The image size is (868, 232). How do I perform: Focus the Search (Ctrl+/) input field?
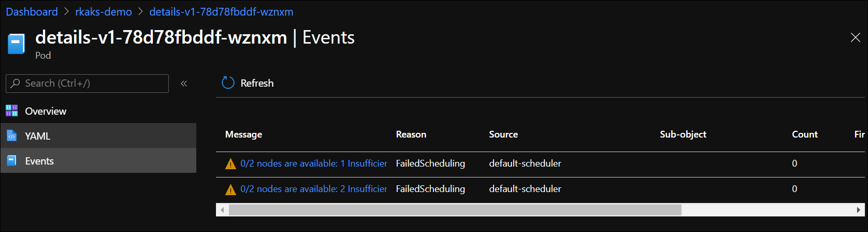click(93, 83)
